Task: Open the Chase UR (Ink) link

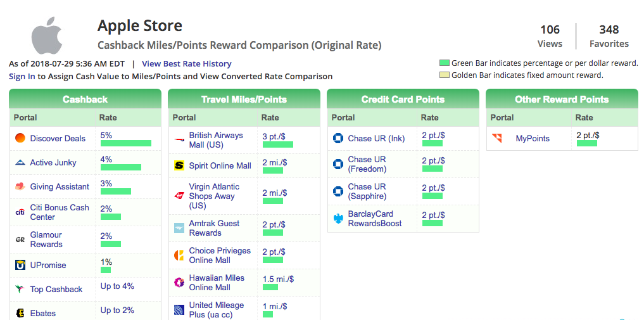Action: pos(376,138)
